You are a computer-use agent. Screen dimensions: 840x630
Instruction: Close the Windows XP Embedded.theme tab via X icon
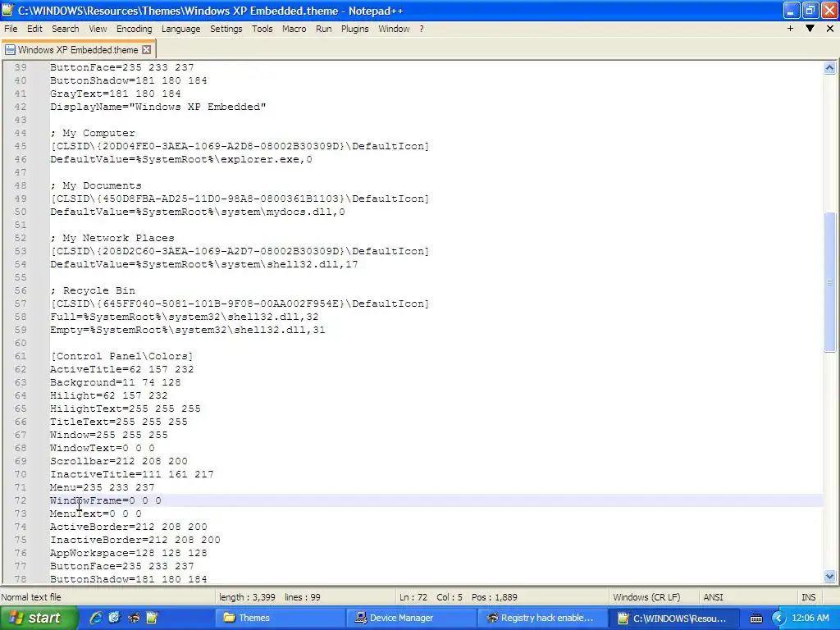(146, 50)
